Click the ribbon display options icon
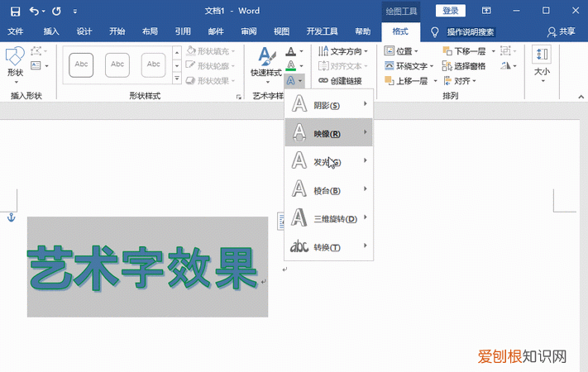This screenshot has height=372, width=588. coord(486,11)
